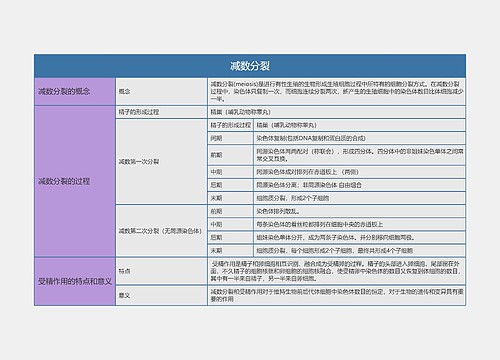Image resolution: width=500 pixels, height=360 pixels.
Task: Select 同源染色体分离;非同源染色体自由组合 cell
Action: tap(359, 185)
